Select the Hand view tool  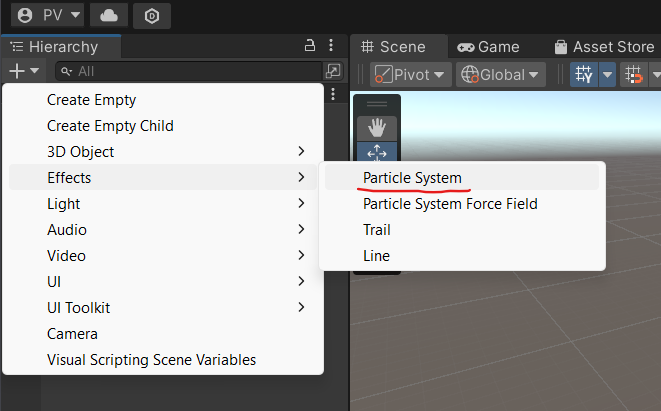(377, 127)
